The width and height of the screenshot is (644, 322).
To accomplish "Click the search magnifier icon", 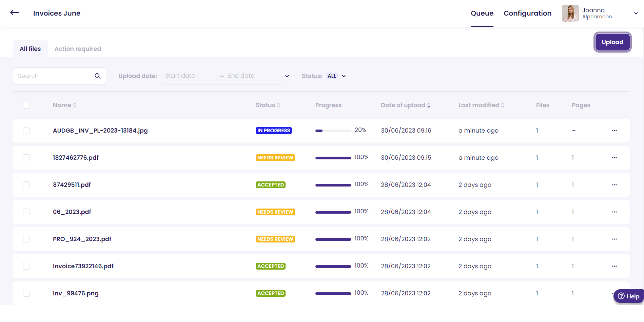I will (97, 76).
